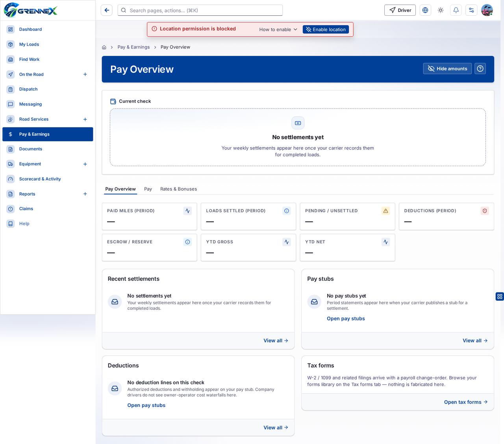Open the language globe icon
Image resolution: width=504 pixels, height=444 pixels.
[x=425, y=10]
